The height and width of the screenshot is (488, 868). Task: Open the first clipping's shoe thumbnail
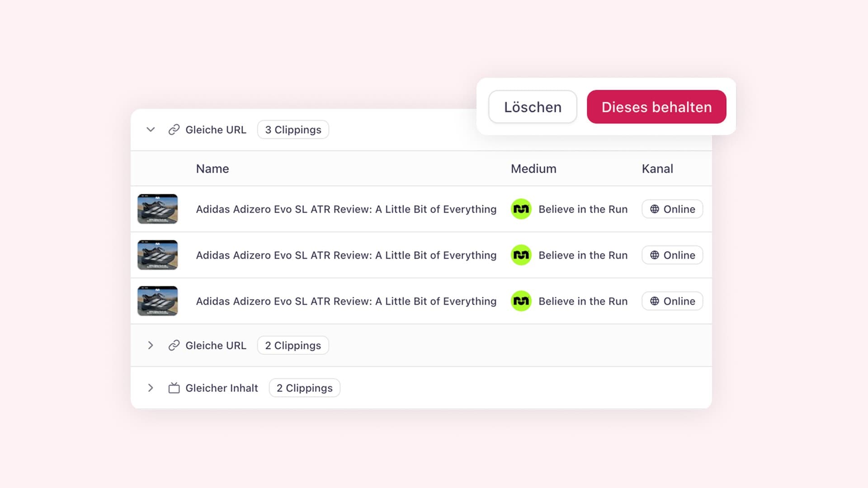point(157,209)
